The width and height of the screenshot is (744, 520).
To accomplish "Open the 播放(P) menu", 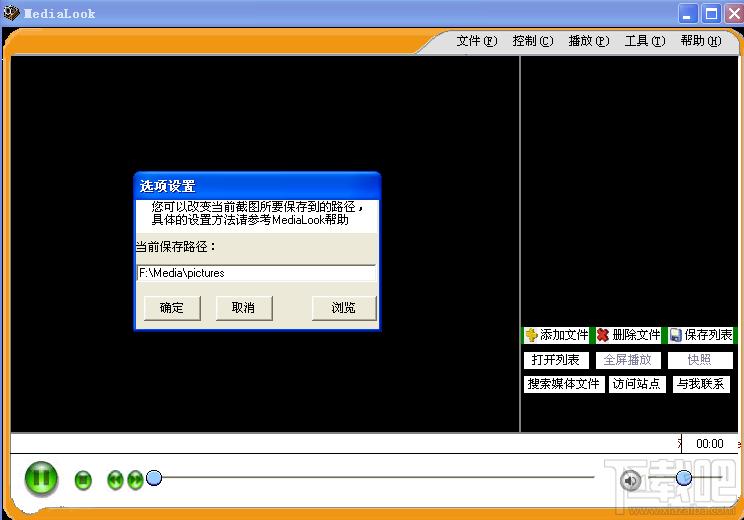I will point(589,41).
